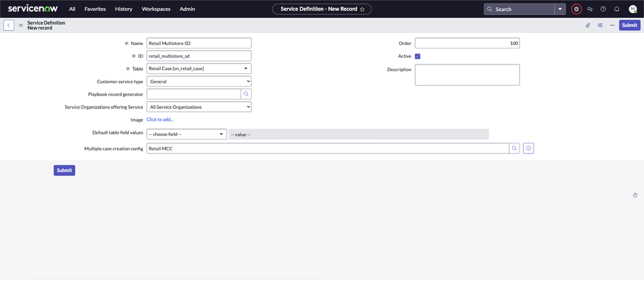Open the user profile avatar
644x282 pixels.
(x=633, y=9)
